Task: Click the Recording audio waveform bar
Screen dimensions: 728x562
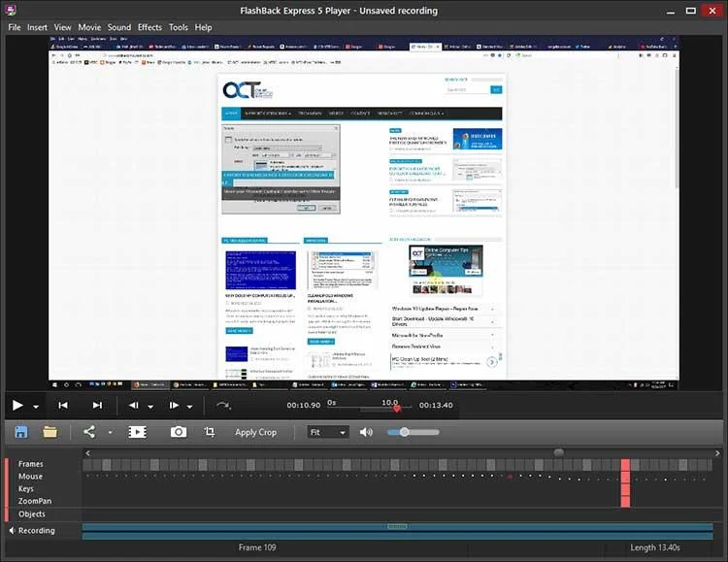Action: (x=397, y=531)
